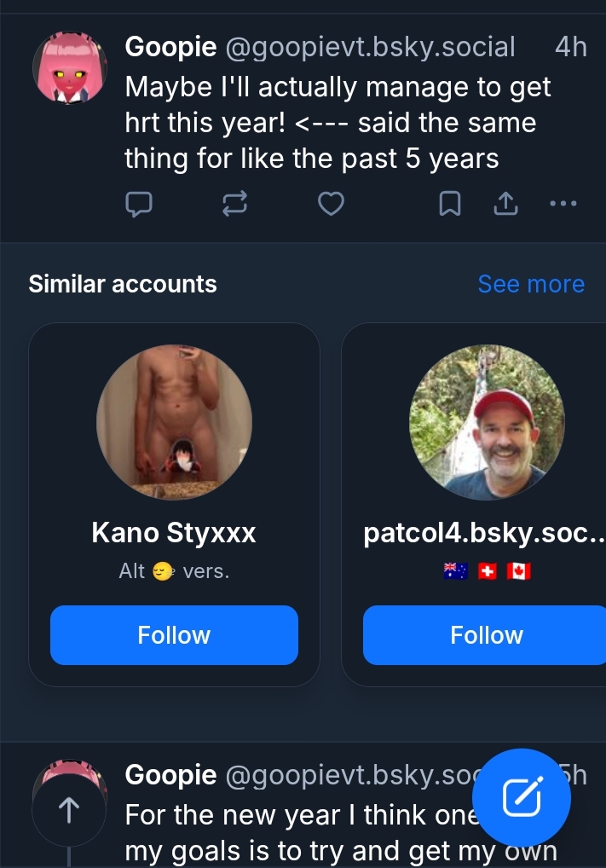
Task: Follow the patcol4.bsky.social account
Action: click(486, 635)
